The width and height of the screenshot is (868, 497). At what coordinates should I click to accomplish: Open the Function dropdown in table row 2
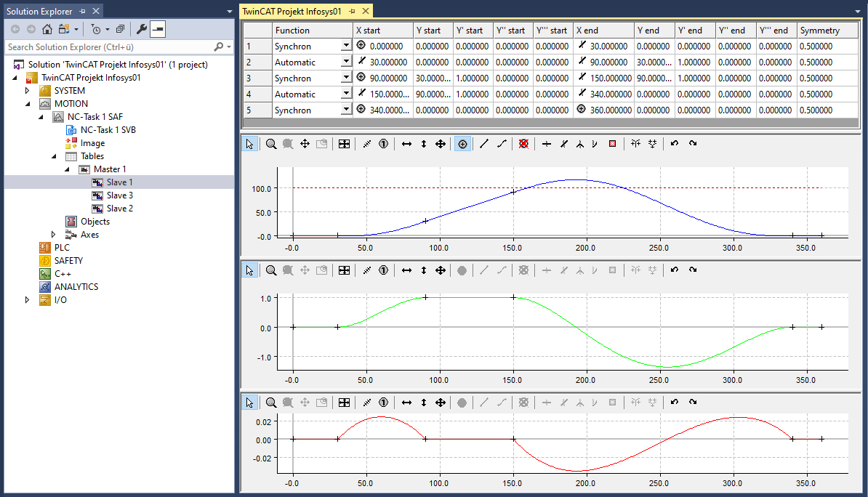[346, 62]
